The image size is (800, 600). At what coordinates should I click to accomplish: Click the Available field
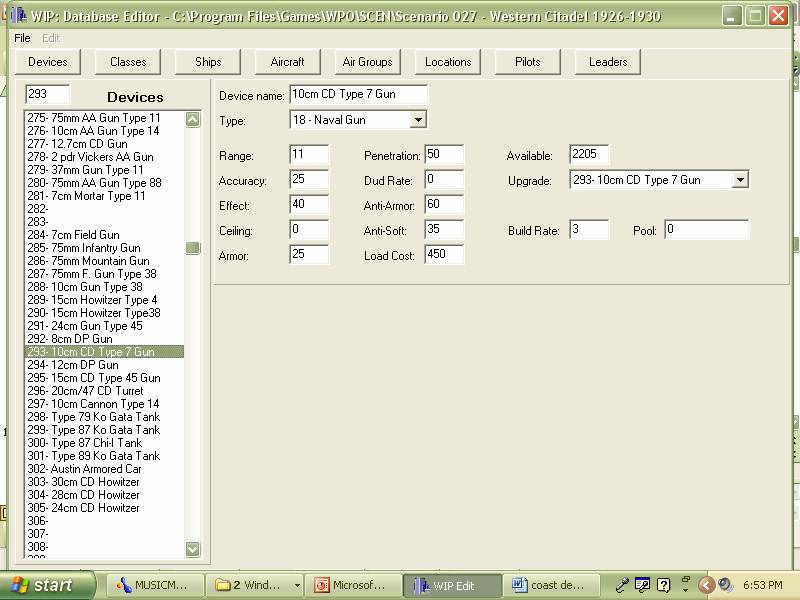coord(589,154)
